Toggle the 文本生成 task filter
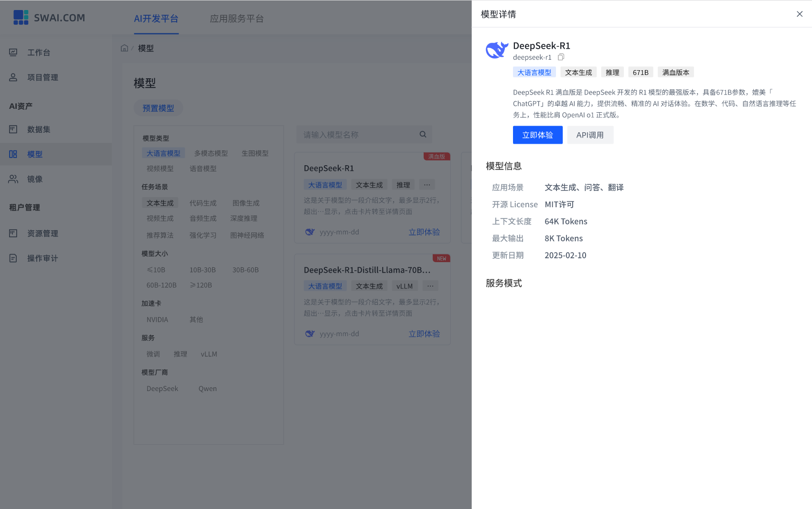Image resolution: width=812 pixels, height=509 pixels. point(160,203)
